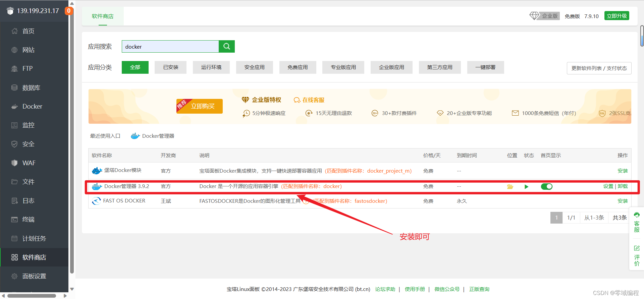Image resolution: width=644 pixels, height=299 pixels.
Task: Click the 共3条 total count text
Action: pyautogui.click(x=620, y=218)
